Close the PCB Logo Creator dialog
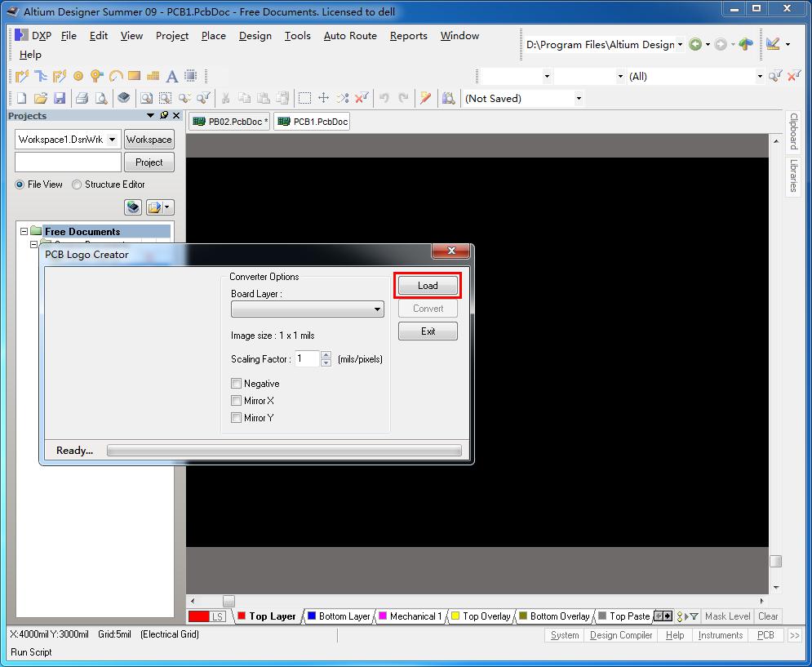 [451, 251]
